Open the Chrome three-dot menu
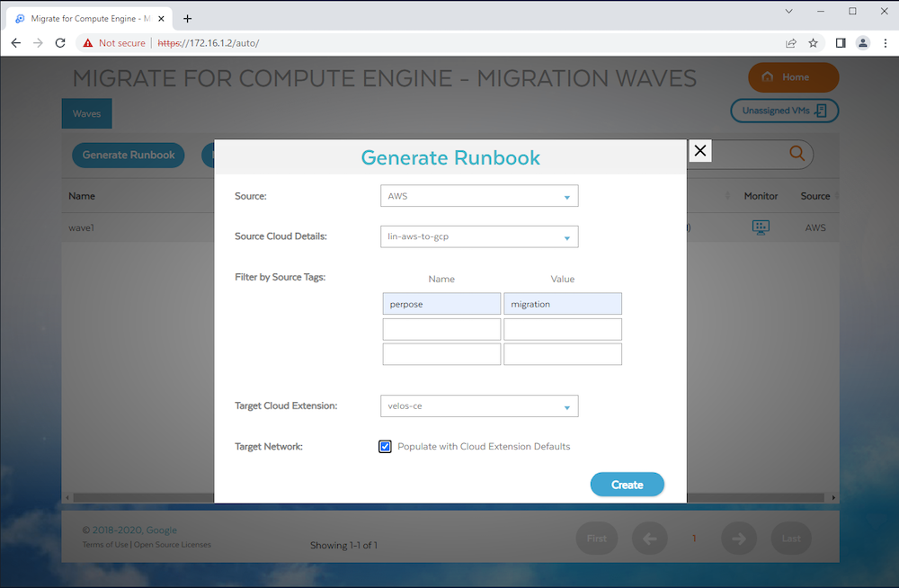899x588 pixels. (886, 43)
